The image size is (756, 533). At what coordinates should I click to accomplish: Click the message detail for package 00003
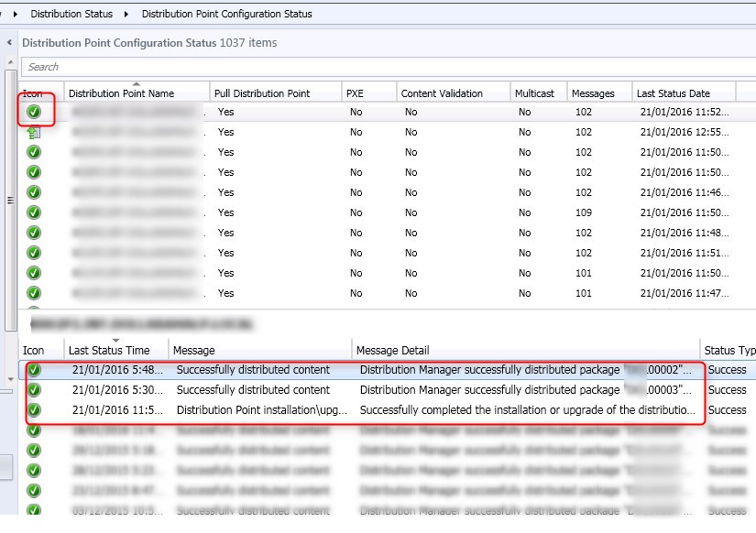coord(526,390)
